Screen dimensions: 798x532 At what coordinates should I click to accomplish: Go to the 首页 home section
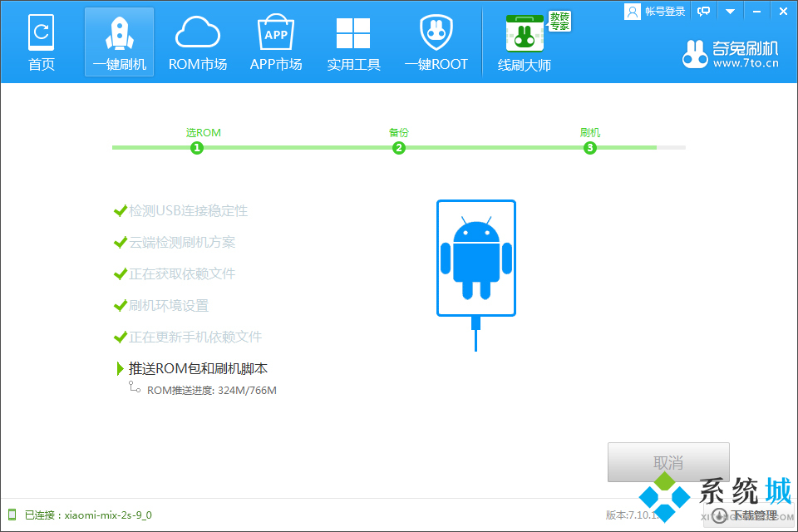42,42
